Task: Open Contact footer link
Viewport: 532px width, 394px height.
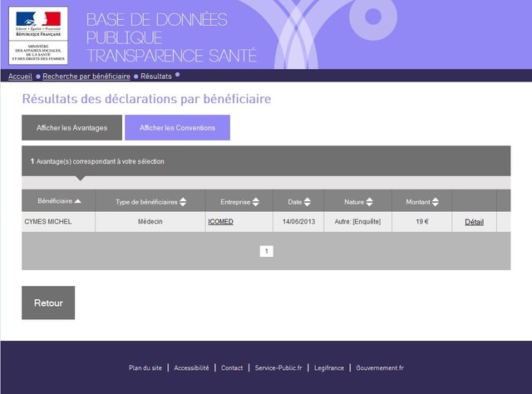Action: (232, 367)
